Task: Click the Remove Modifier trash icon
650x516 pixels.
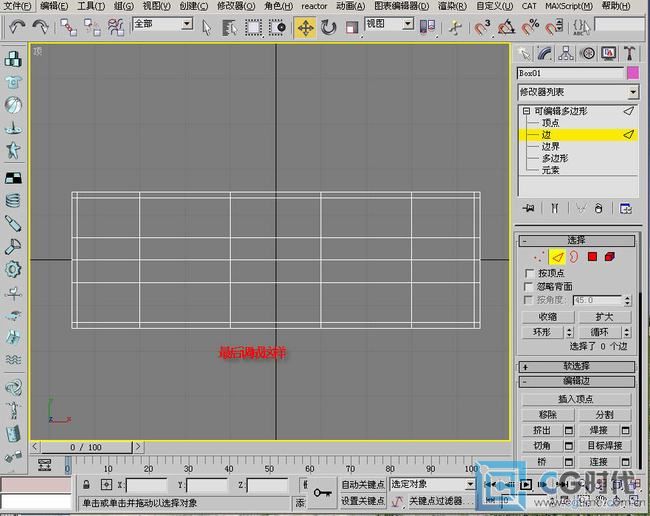Action: tap(598, 208)
